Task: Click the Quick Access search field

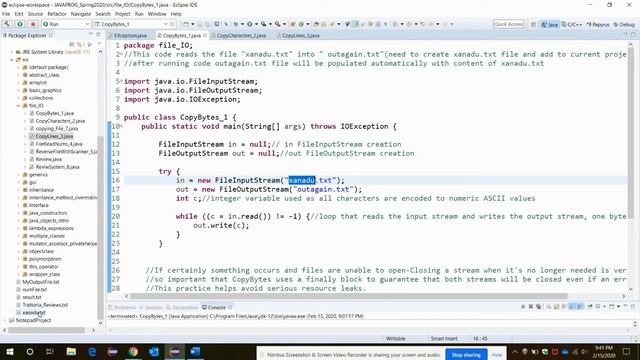Action: tap(508, 24)
